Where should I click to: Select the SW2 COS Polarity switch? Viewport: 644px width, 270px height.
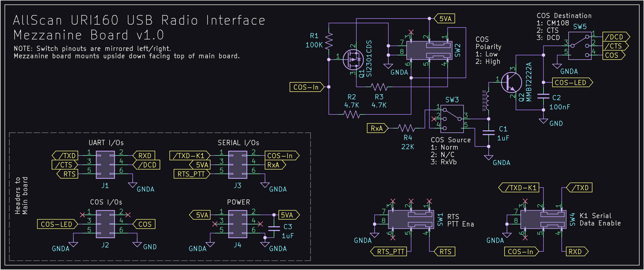pyautogui.click(x=429, y=50)
